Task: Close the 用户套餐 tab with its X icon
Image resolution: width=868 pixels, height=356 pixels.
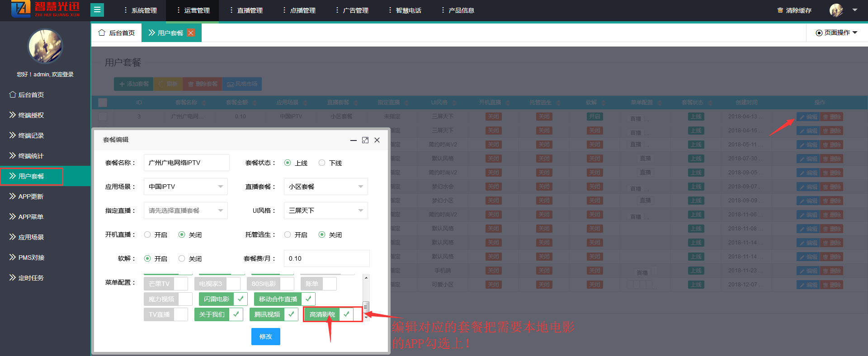Action: pyautogui.click(x=191, y=33)
